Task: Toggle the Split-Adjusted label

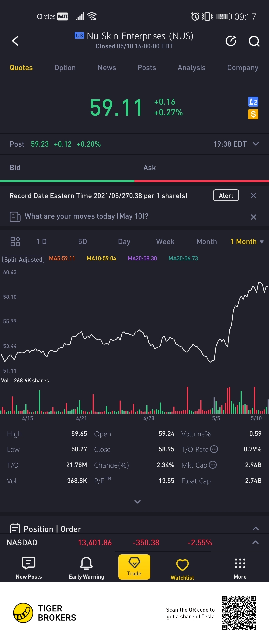Action: (x=23, y=259)
